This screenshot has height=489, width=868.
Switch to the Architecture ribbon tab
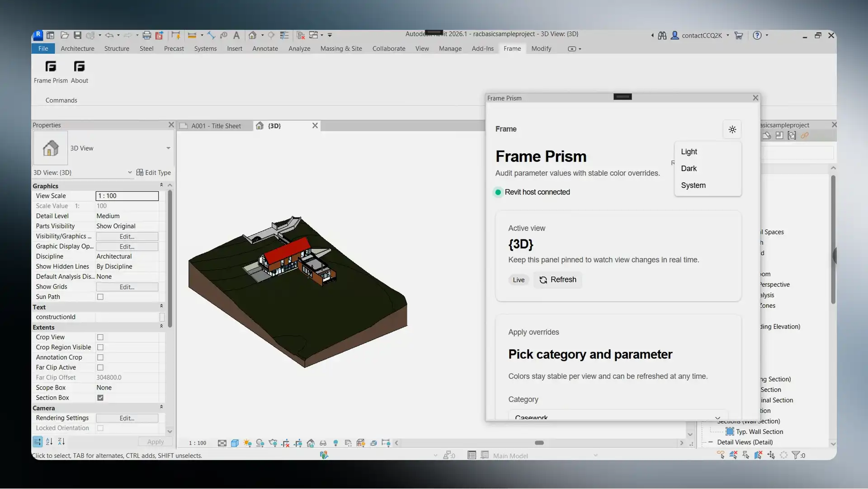pyautogui.click(x=77, y=48)
